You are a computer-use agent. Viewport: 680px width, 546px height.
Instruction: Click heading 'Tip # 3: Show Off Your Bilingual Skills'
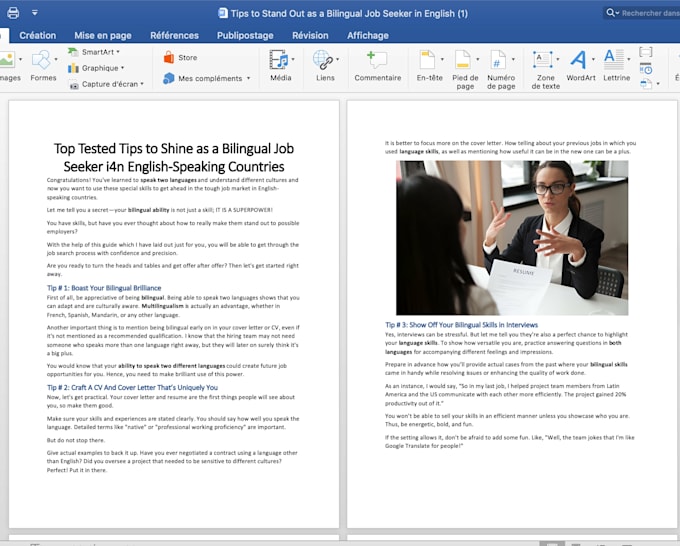[x=461, y=325]
